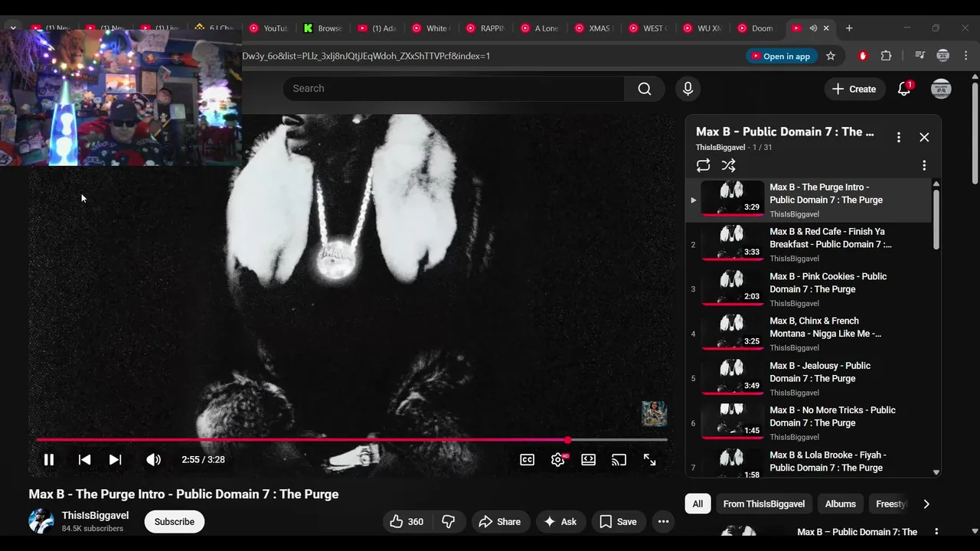Show more filter chips arrow
Screen dimensions: 980x551
pyautogui.click(x=926, y=504)
